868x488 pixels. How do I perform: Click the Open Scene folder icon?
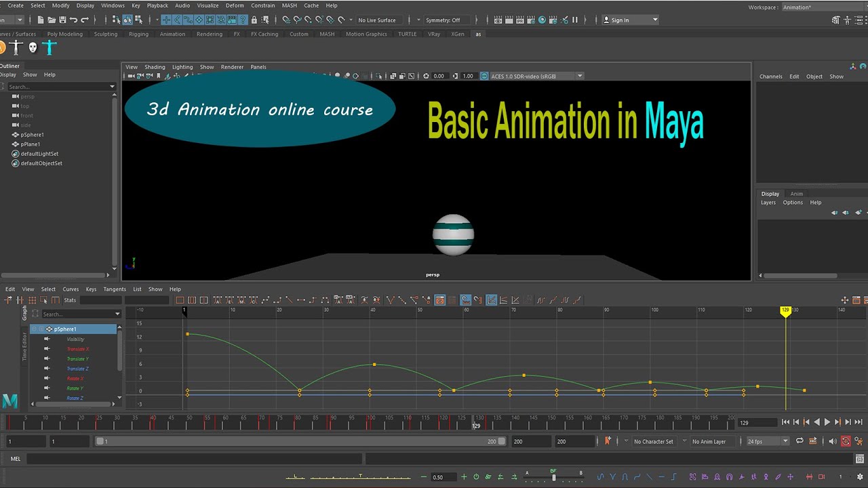[x=52, y=20]
